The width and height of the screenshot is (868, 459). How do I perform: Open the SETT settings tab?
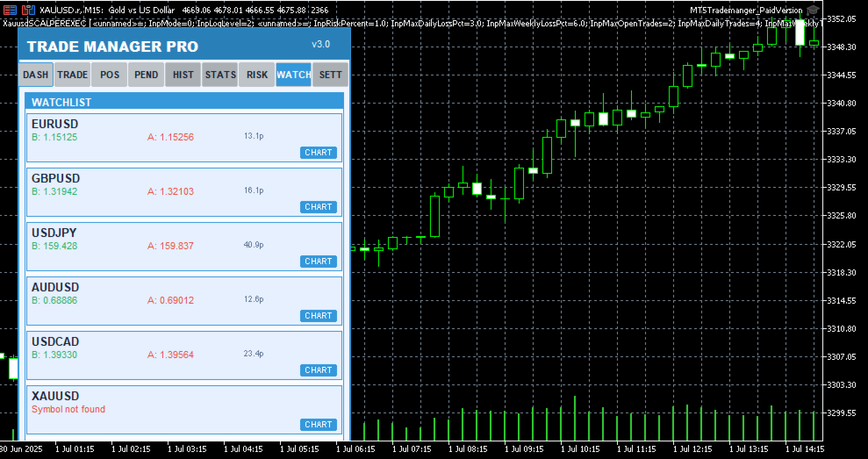click(x=331, y=75)
